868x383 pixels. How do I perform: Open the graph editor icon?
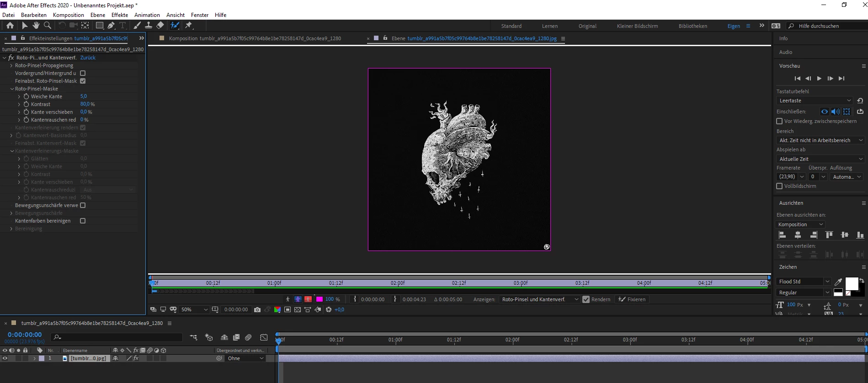[264, 337]
